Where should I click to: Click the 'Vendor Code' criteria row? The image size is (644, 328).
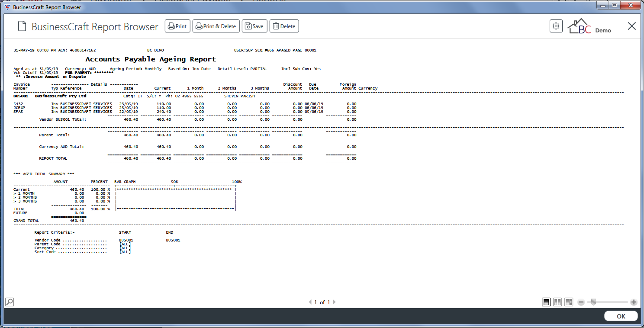(107, 240)
